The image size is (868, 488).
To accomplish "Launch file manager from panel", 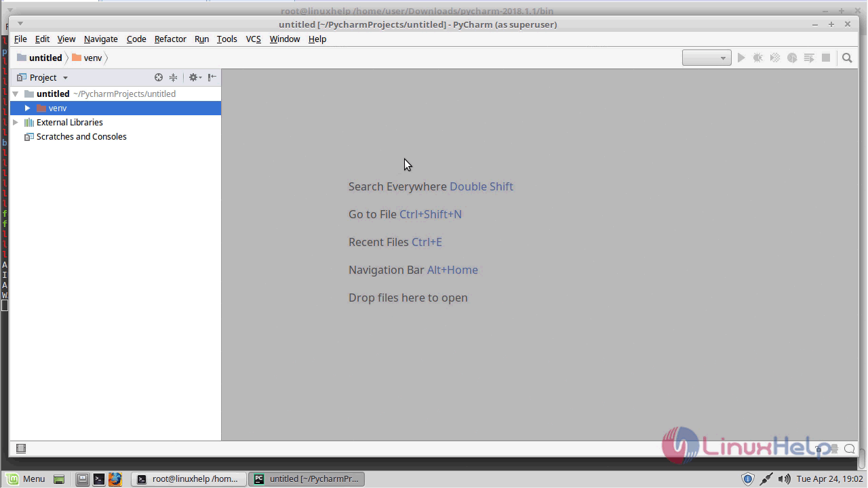I will tap(82, 479).
